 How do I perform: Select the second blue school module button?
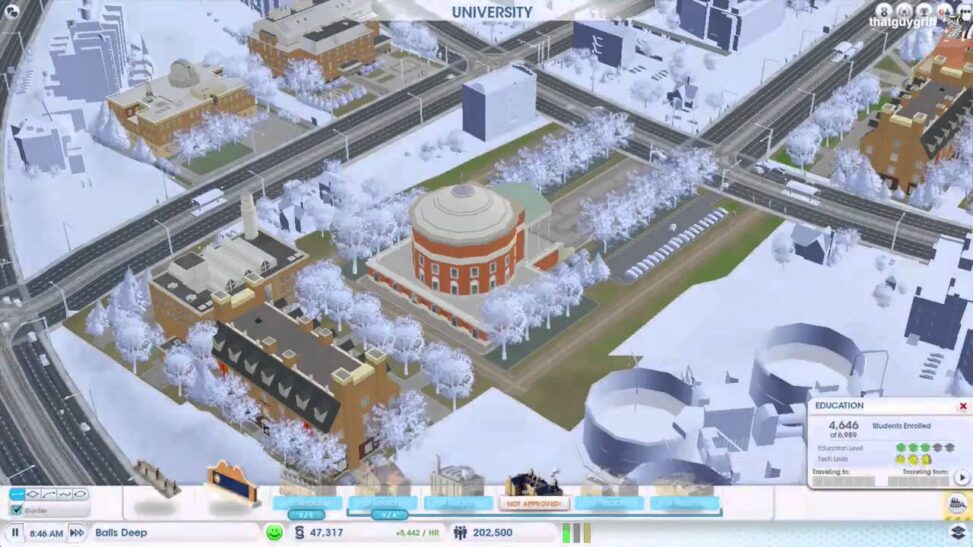tap(383, 503)
